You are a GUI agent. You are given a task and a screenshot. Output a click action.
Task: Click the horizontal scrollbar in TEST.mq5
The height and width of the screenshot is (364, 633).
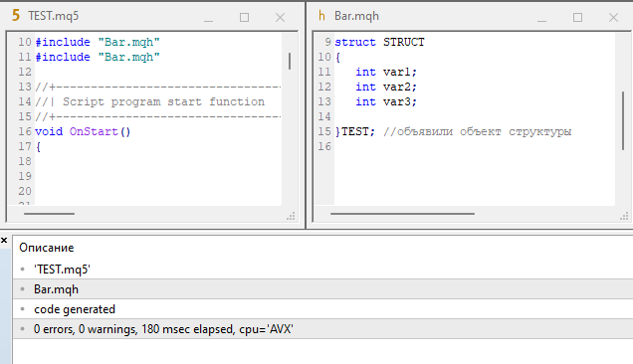coord(49,214)
